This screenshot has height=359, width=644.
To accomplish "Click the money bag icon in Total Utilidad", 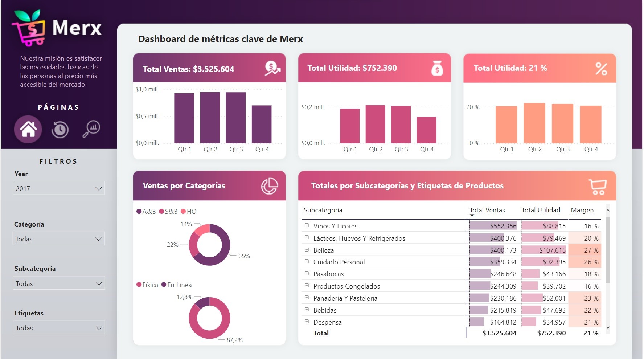I will pyautogui.click(x=437, y=68).
